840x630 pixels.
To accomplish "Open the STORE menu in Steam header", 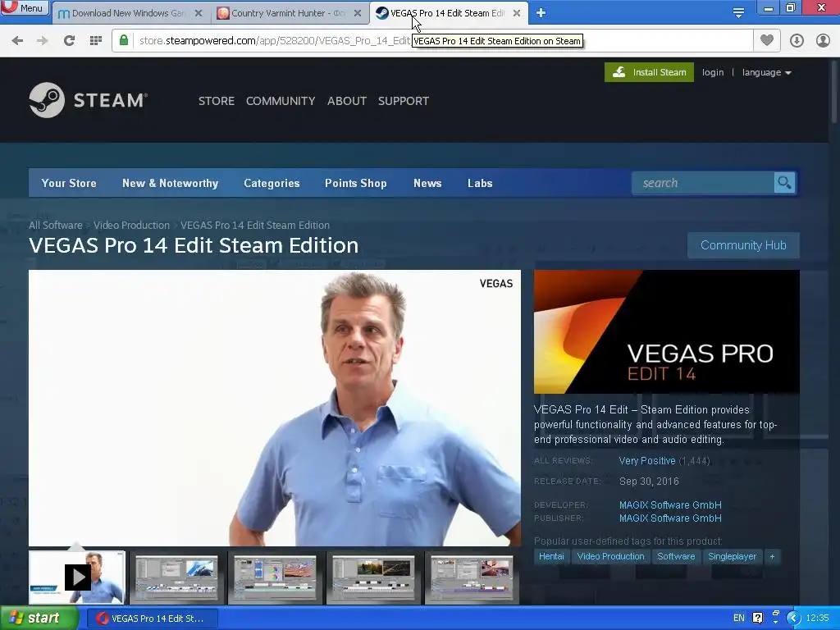I will click(217, 101).
